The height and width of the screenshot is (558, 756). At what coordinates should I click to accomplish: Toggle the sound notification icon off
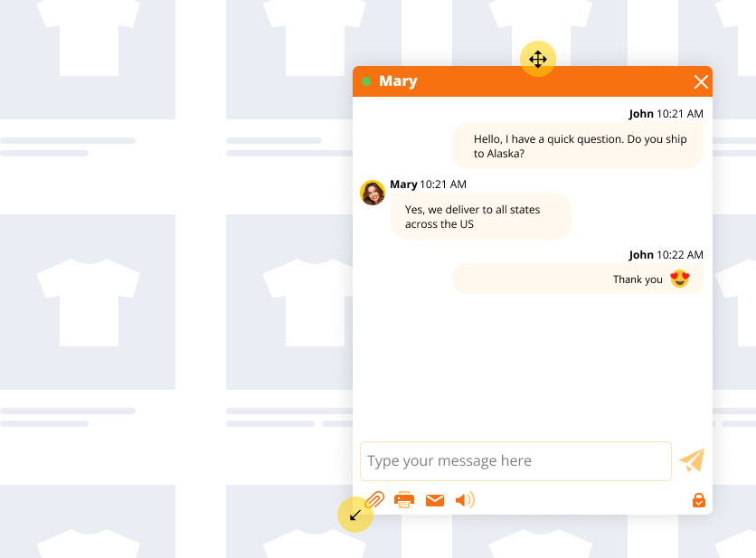pyautogui.click(x=465, y=499)
